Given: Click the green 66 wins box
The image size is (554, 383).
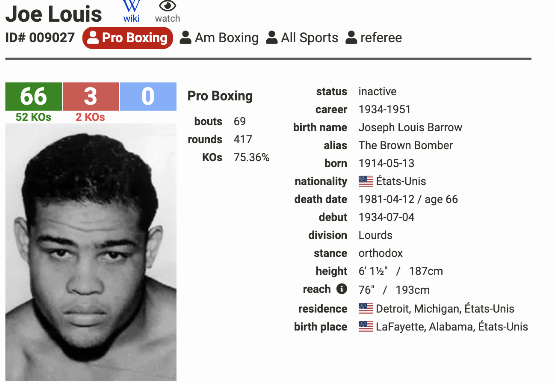Looking at the screenshot, I should (34, 96).
